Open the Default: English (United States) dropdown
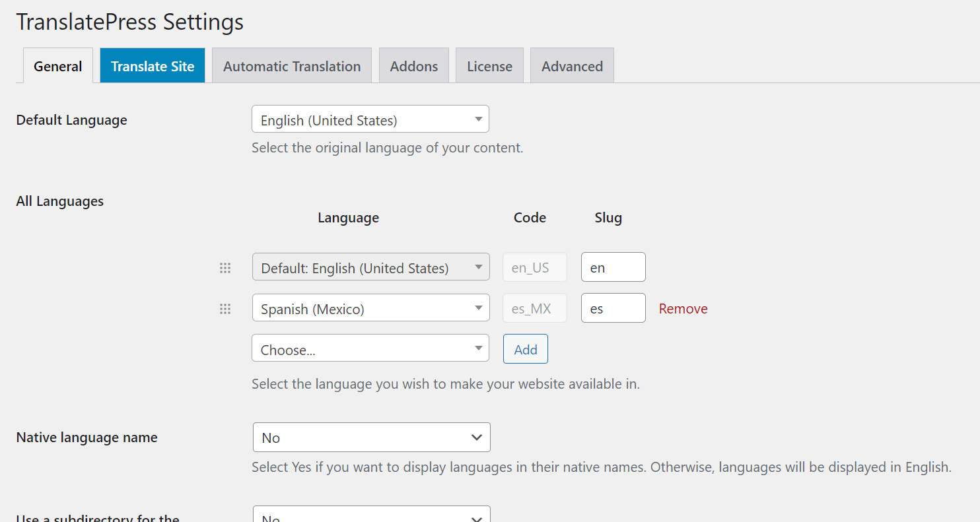 (370, 268)
